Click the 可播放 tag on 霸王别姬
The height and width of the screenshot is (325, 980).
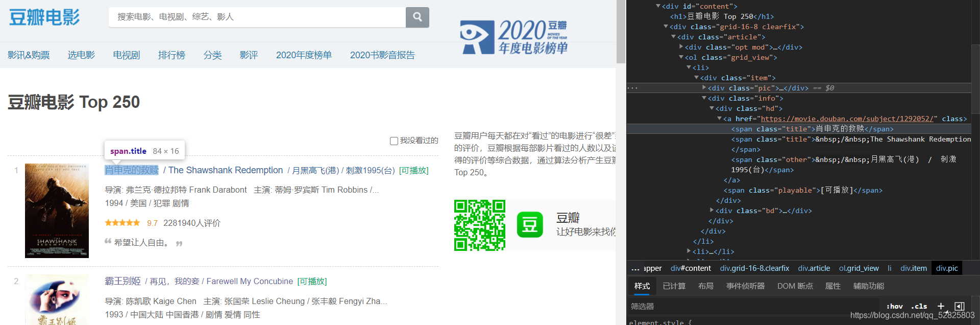[x=312, y=281]
